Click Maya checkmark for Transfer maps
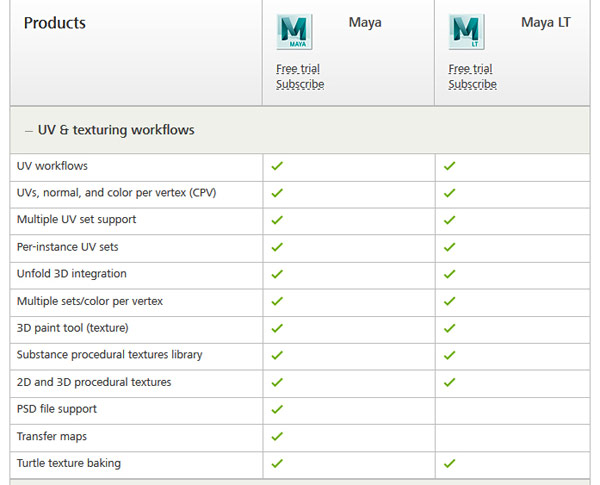The image size is (600, 485). coord(277,436)
